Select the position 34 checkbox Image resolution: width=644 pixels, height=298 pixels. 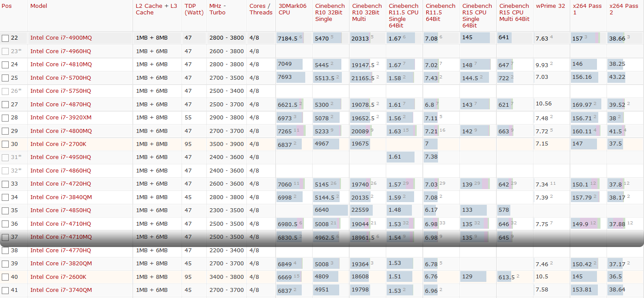[x=5, y=198]
